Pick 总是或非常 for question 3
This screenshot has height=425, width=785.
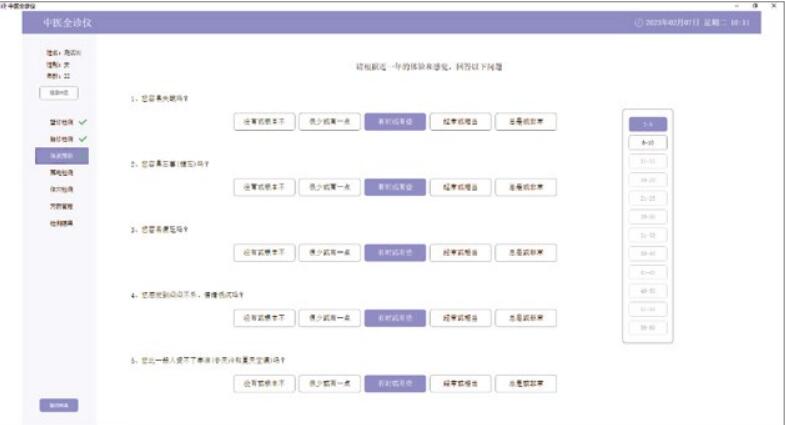pyautogui.click(x=526, y=253)
